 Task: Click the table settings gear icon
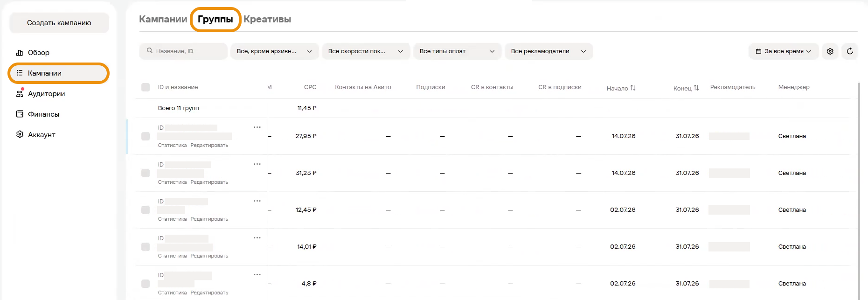coord(830,51)
